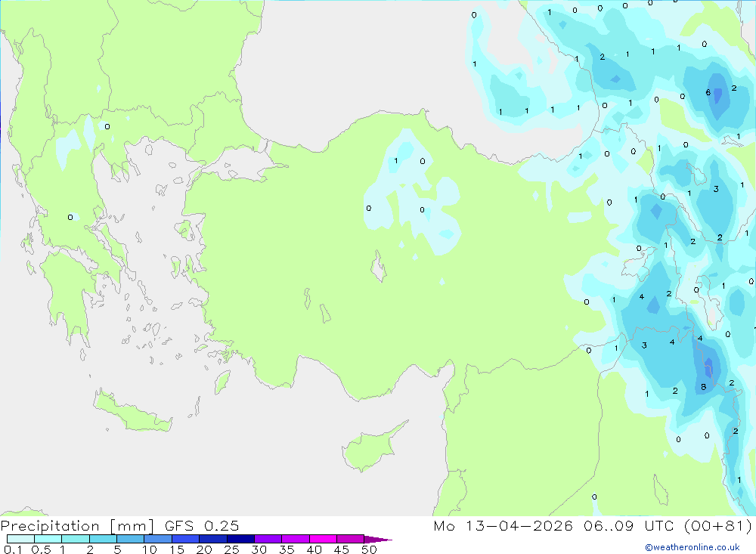This screenshot has height=554, width=756.
Task: Click the 1–2 mm legend color swatch
Action: coord(76,539)
